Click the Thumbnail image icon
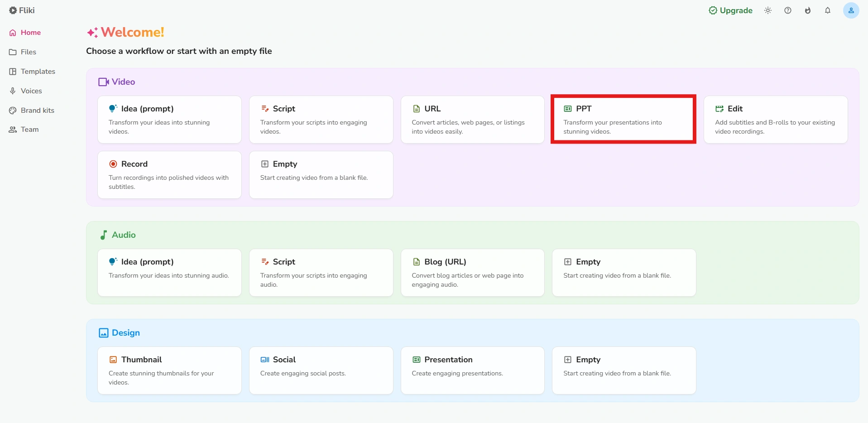868x423 pixels. [x=113, y=360]
